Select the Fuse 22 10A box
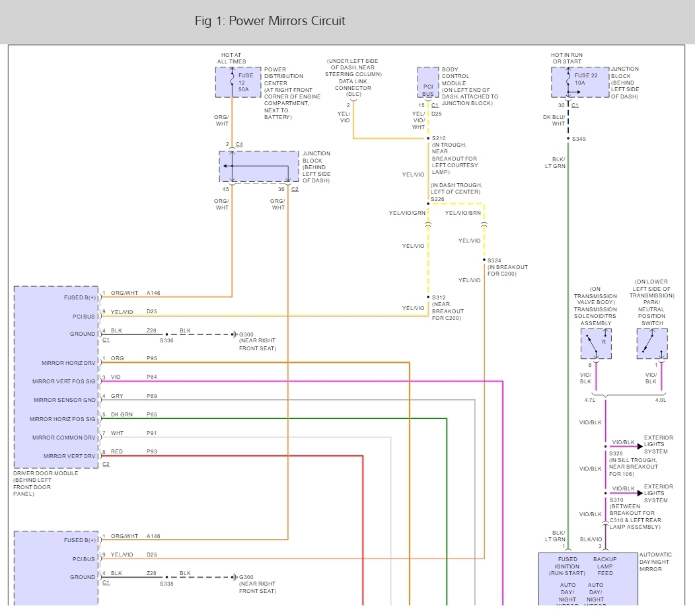The width and height of the screenshot is (695, 616). [580, 82]
